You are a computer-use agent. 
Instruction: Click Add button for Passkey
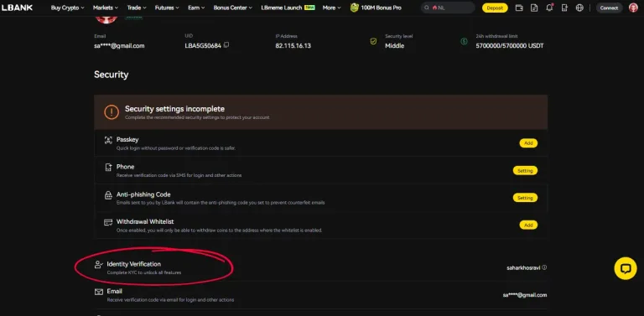pyautogui.click(x=528, y=143)
